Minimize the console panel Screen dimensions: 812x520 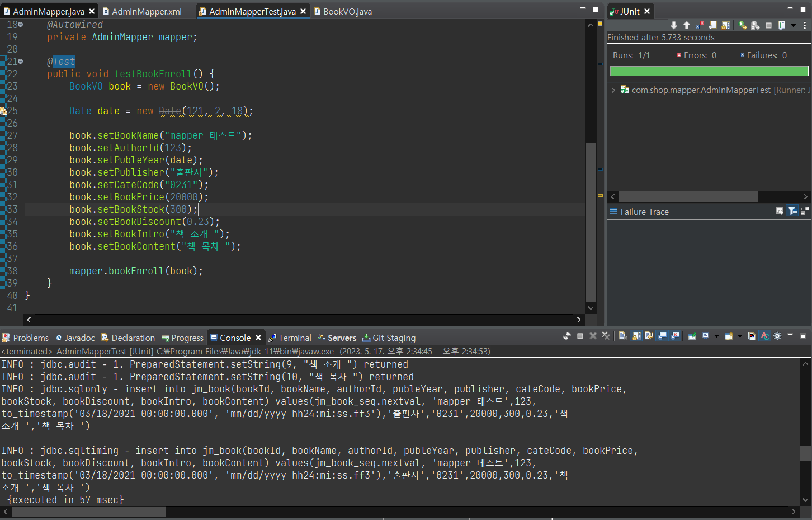point(790,335)
